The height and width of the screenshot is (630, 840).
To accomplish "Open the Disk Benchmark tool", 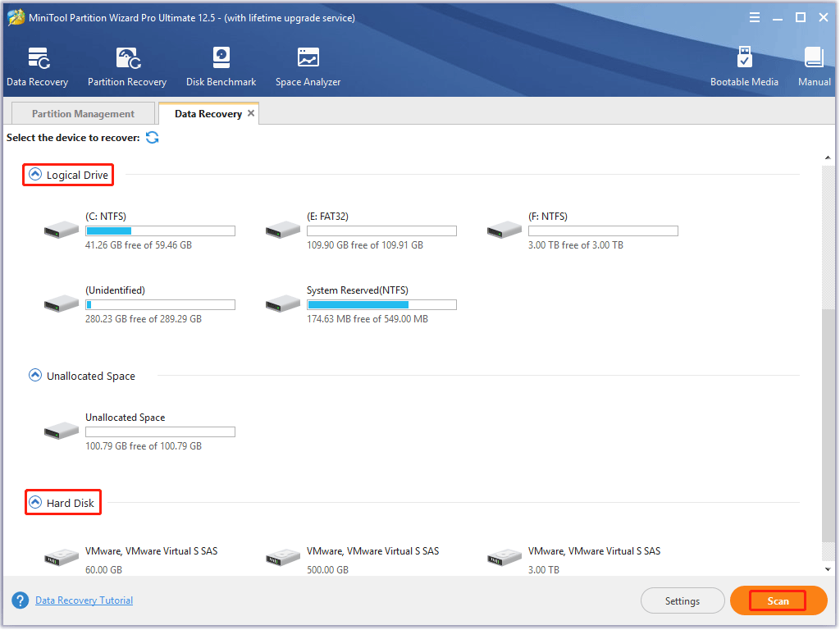I will click(x=221, y=67).
